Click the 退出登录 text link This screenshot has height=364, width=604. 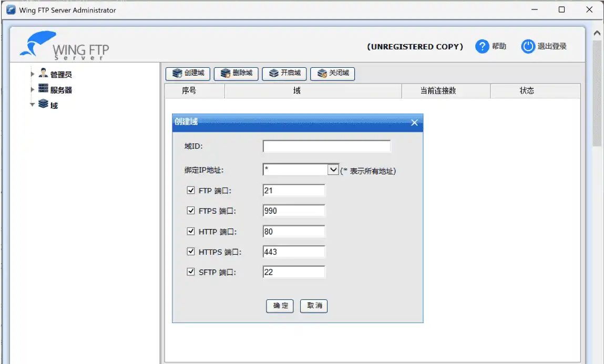tap(552, 46)
